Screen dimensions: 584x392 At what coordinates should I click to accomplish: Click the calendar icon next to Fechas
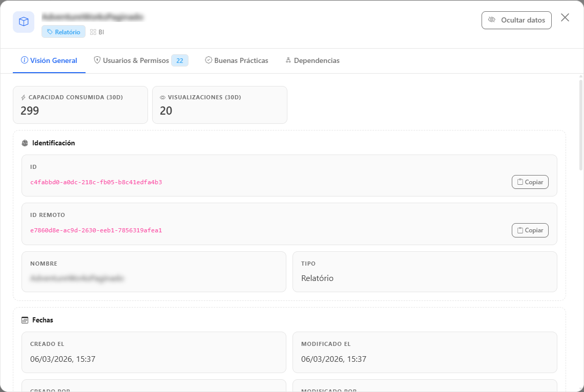coord(25,320)
